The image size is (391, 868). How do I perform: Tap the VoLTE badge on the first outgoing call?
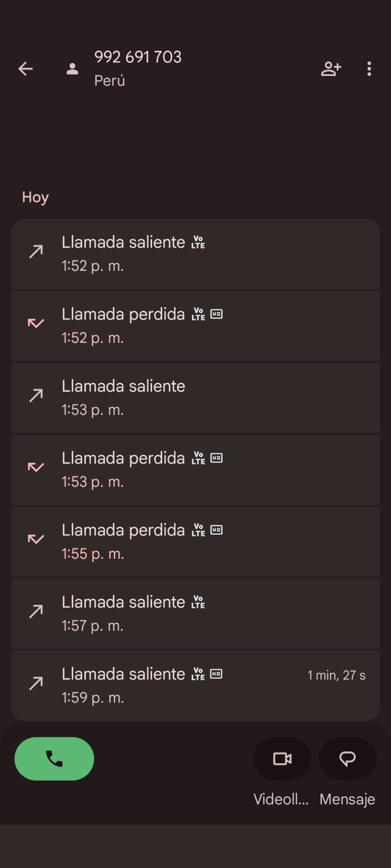(x=198, y=242)
